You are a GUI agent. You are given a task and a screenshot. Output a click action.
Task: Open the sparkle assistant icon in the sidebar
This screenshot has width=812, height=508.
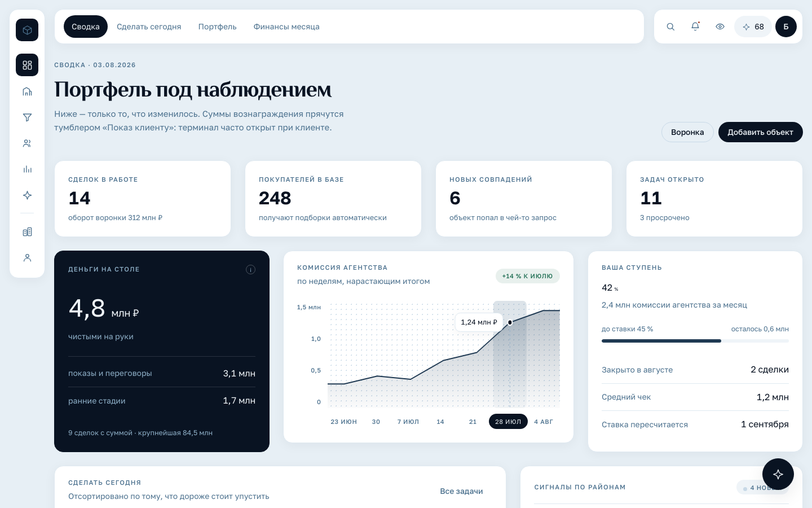[27, 195]
